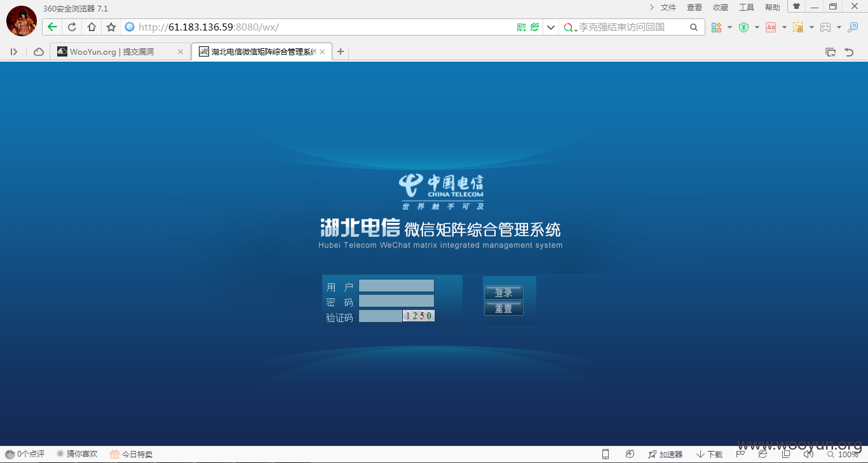Click the e browser icon in status bar
The height and width of the screenshot is (463, 868).
point(763,454)
